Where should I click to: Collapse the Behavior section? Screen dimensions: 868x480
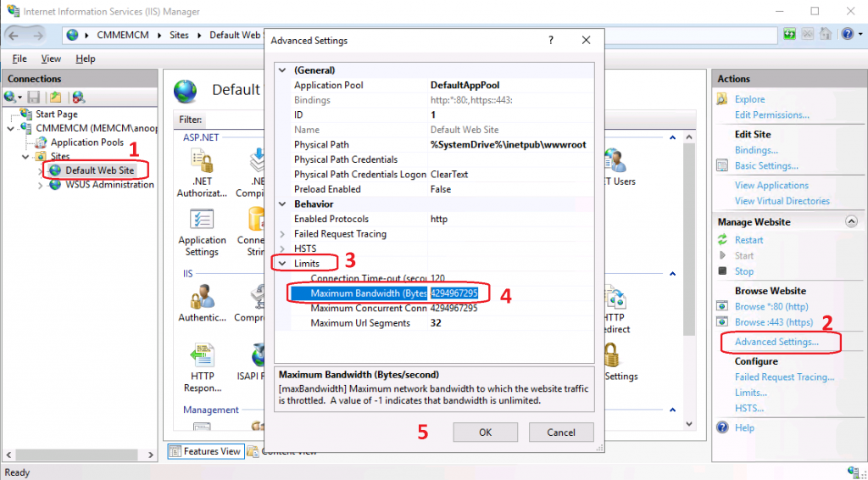pos(282,204)
